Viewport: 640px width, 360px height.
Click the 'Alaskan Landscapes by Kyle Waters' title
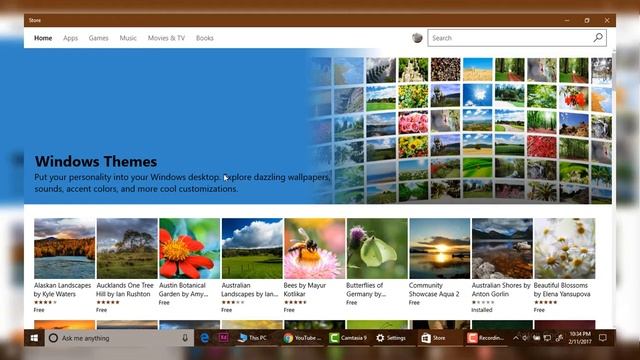click(62, 289)
